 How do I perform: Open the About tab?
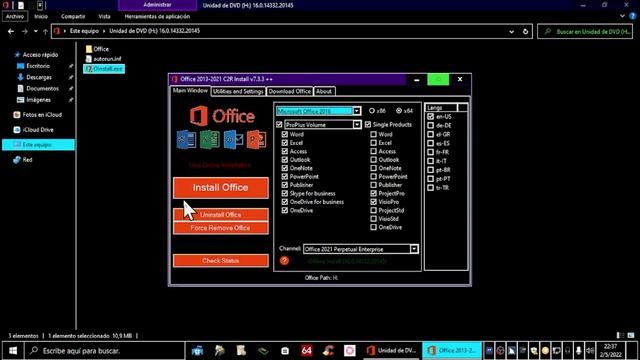[324, 91]
